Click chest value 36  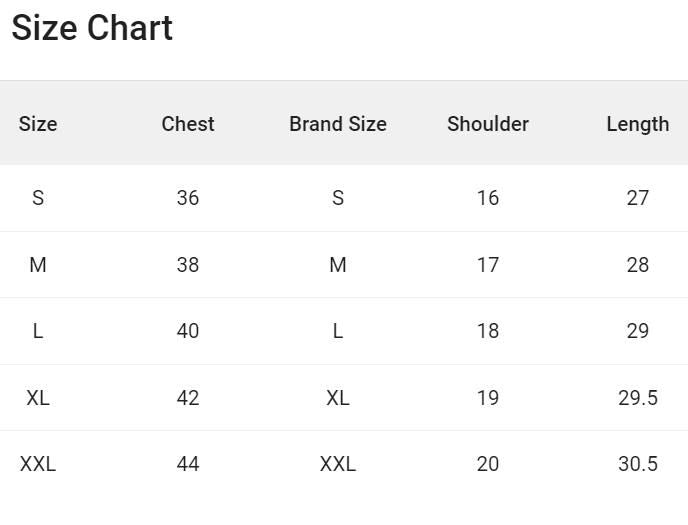[188, 198]
